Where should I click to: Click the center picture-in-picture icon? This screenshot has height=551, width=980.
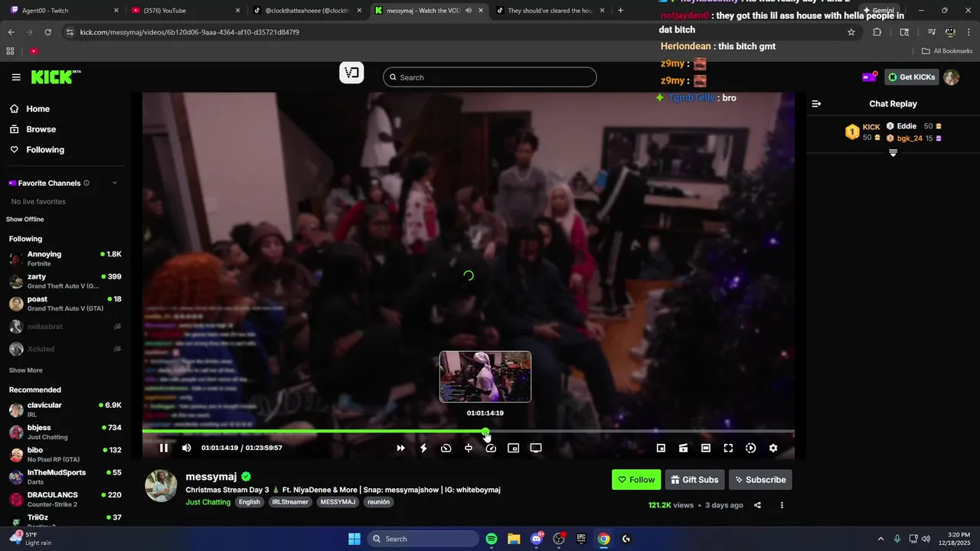click(x=514, y=448)
